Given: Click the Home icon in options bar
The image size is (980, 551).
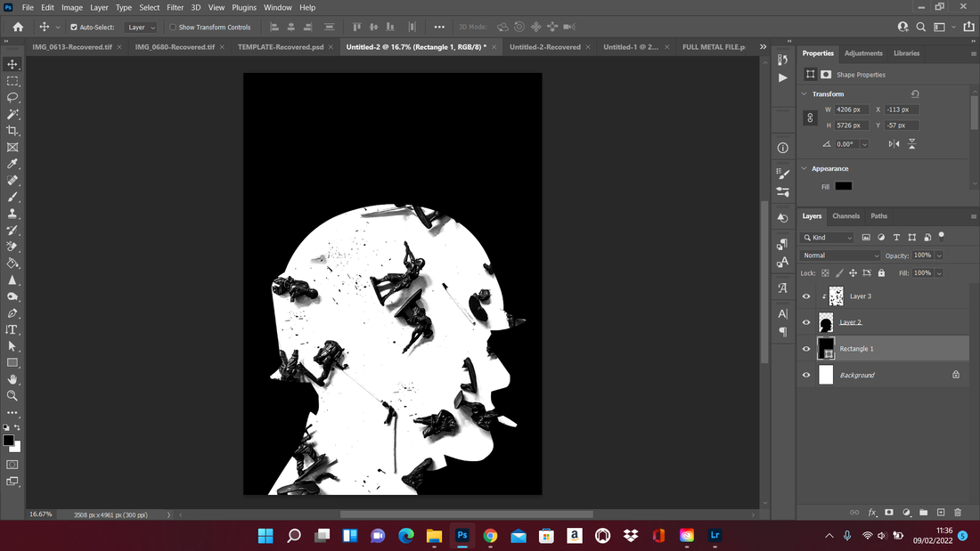Looking at the screenshot, I should point(18,27).
